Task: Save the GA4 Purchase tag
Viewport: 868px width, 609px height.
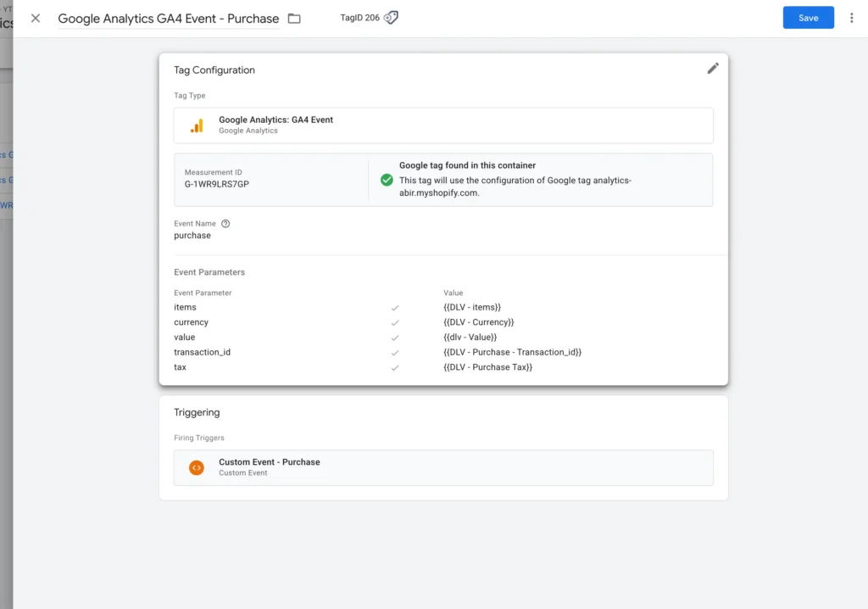Action: tap(807, 17)
